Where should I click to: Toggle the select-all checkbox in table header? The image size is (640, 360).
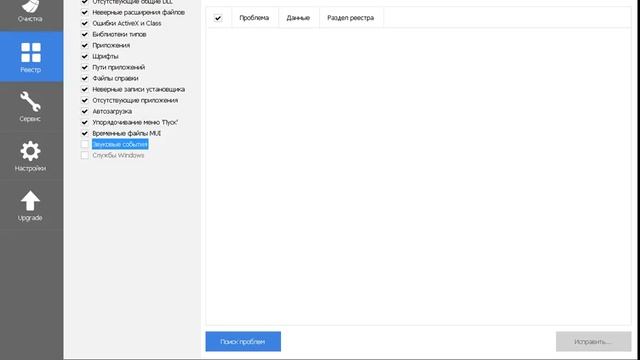218,18
